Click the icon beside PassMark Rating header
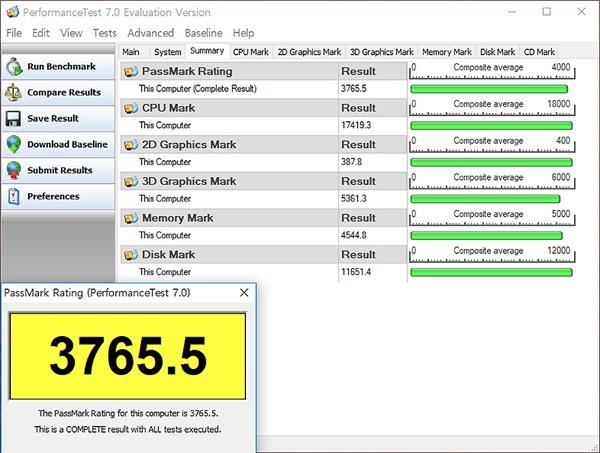Screen dimensions: 600x453 (131, 72)
